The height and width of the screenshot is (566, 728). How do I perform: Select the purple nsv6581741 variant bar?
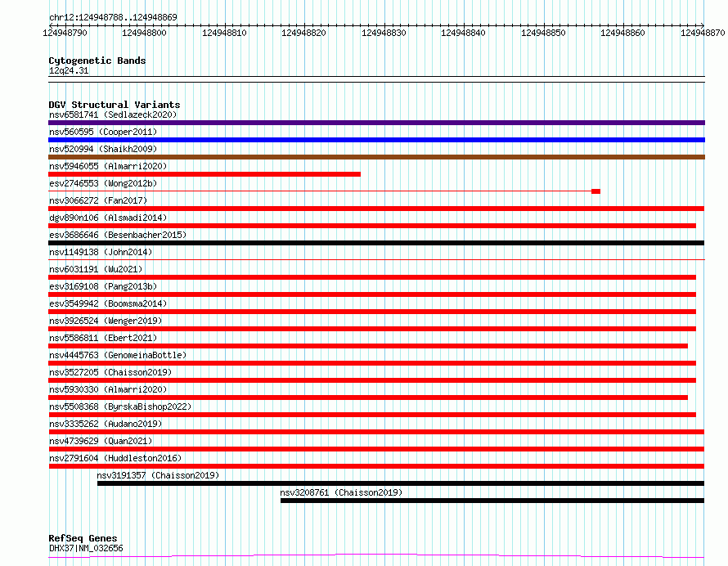click(376, 123)
